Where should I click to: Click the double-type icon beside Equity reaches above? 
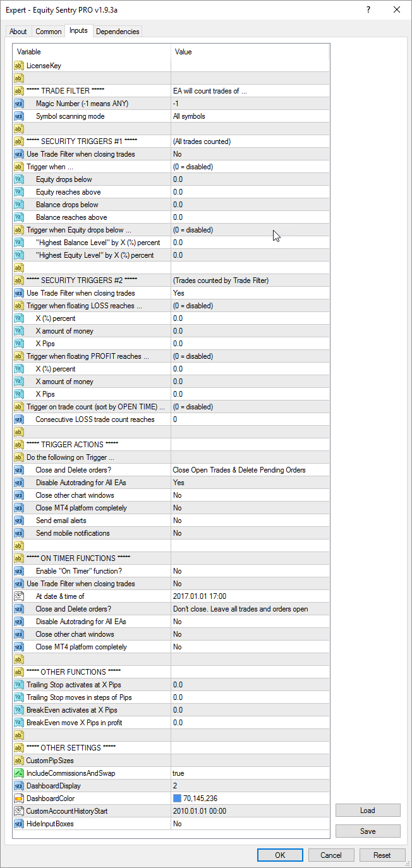pyautogui.click(x=18, y=192)
